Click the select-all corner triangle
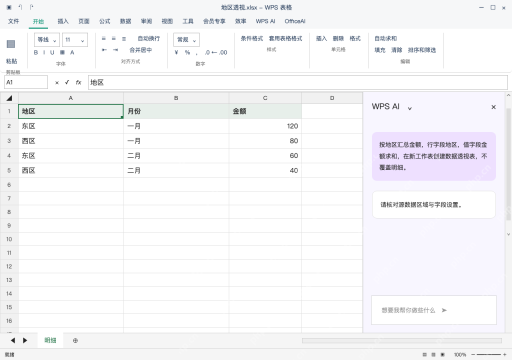 9,98
